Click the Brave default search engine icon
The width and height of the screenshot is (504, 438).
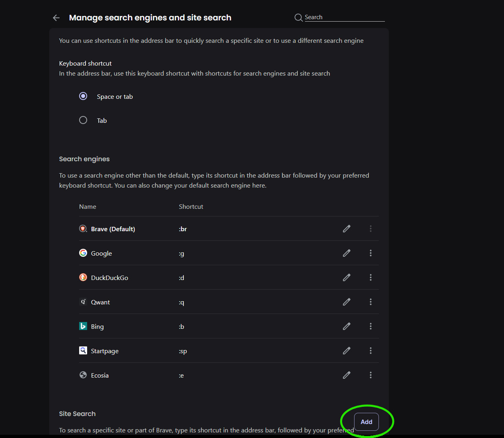tap(83, 228)
